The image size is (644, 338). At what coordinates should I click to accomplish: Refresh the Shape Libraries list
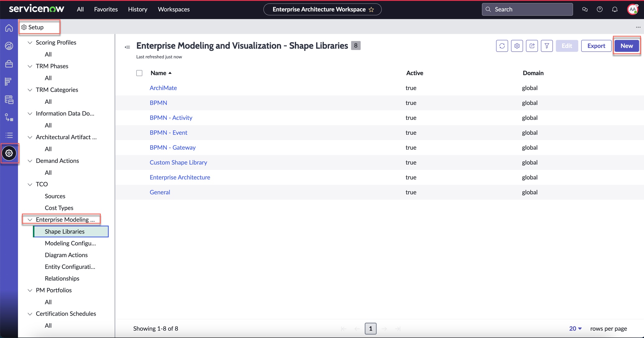pyautogui.click(x=502, y=46)
